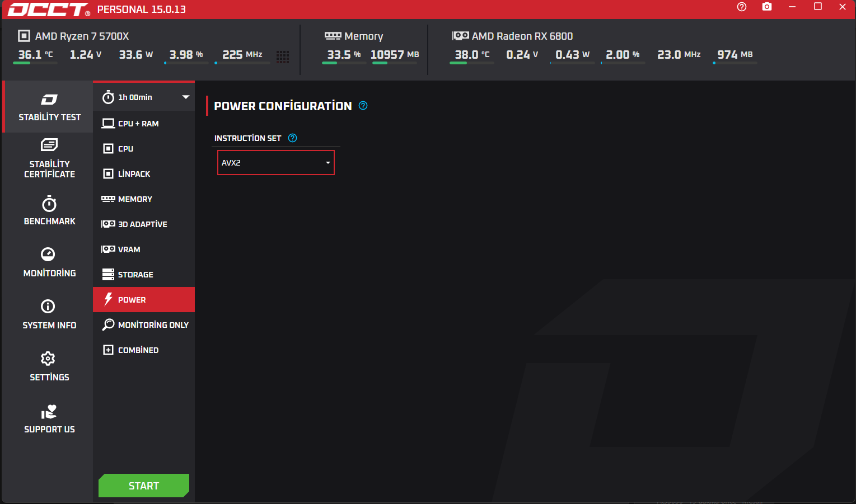Choose the Storage test
This screenshot has width=856, height=504.
[144, 275]
